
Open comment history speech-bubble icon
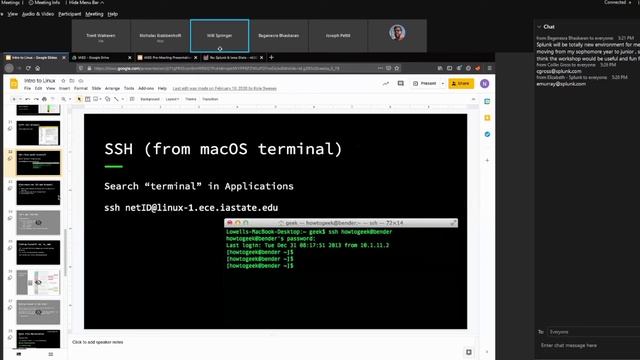[x=401, y=84]
